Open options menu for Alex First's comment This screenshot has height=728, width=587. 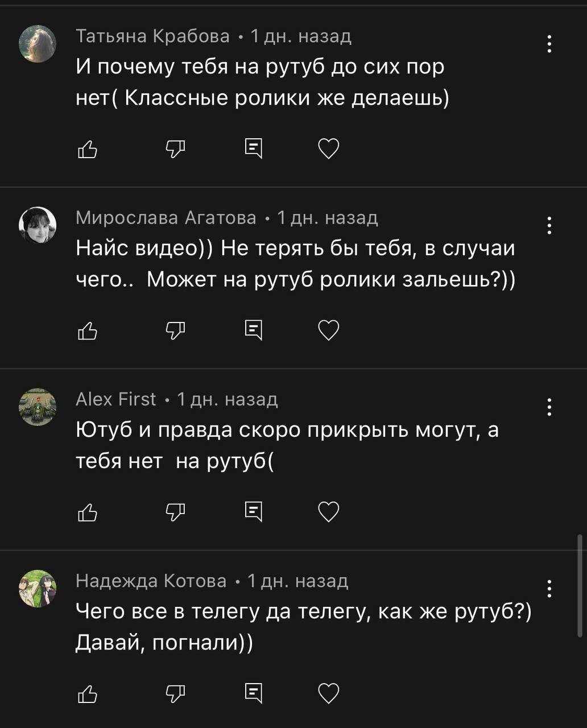[549, 407]
